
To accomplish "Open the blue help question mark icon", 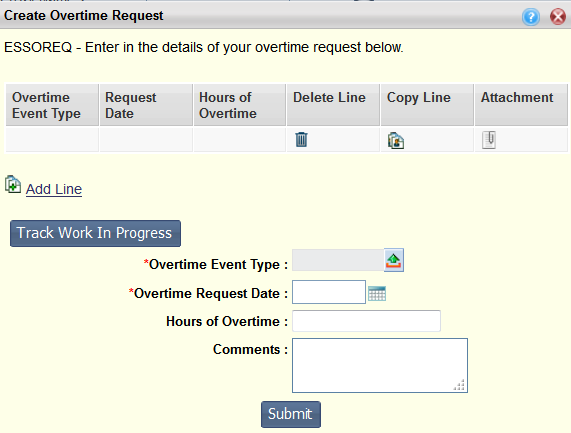I will (531, 16).
